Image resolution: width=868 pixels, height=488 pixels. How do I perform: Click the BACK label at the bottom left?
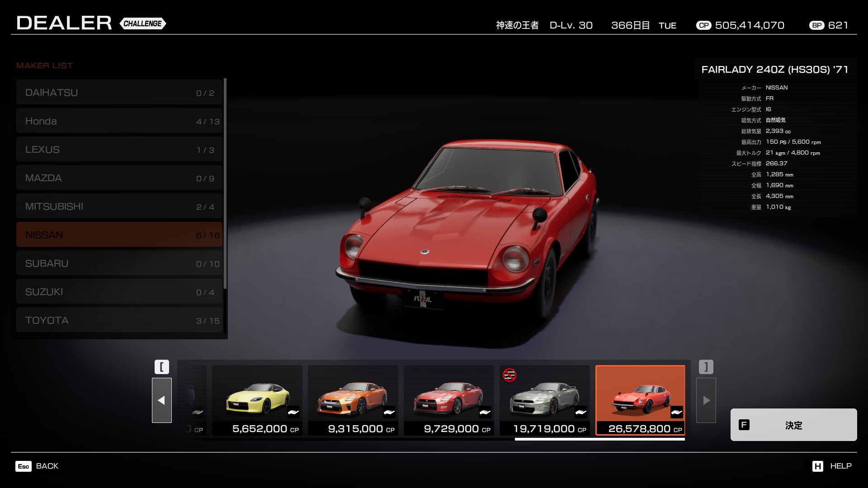pyautogui.click(x=47, y=466)
